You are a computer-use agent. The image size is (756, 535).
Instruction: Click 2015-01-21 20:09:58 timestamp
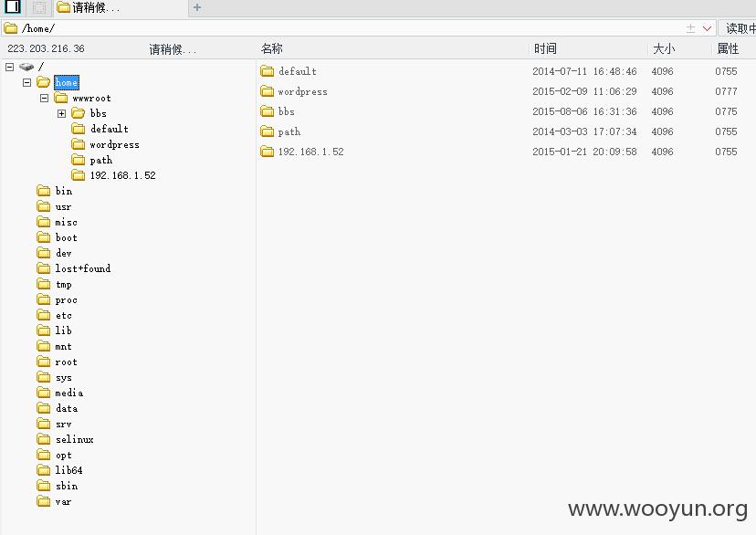pyautogui.click(x=584, y=152)
